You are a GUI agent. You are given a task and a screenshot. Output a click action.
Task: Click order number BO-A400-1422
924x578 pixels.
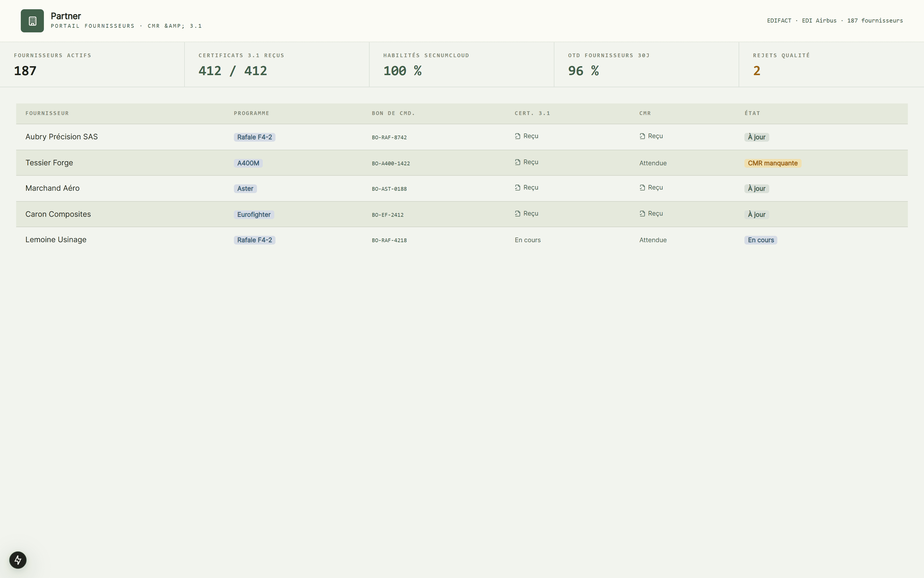pyautogui.click(x=391, y=164)
